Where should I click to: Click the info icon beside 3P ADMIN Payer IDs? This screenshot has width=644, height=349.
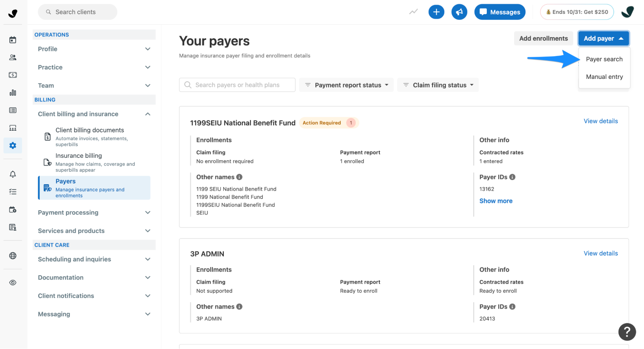[x=512, y=307]
